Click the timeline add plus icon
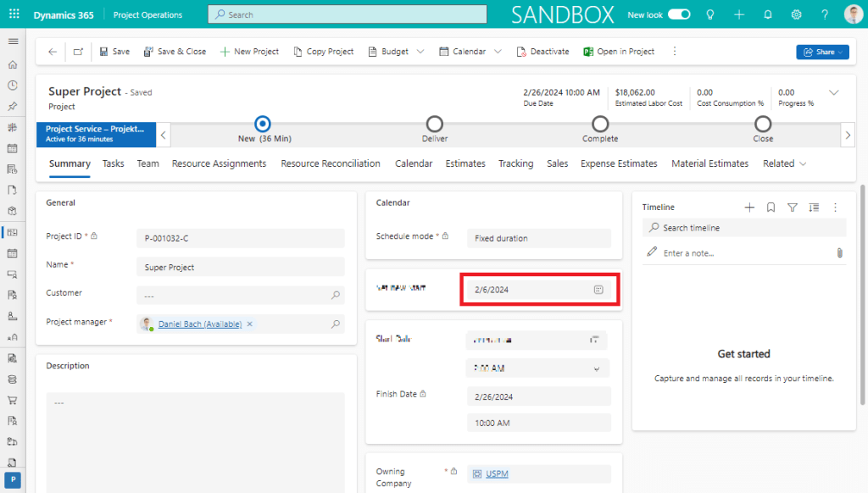The image size is (868, 493). [x=749, y=207]
